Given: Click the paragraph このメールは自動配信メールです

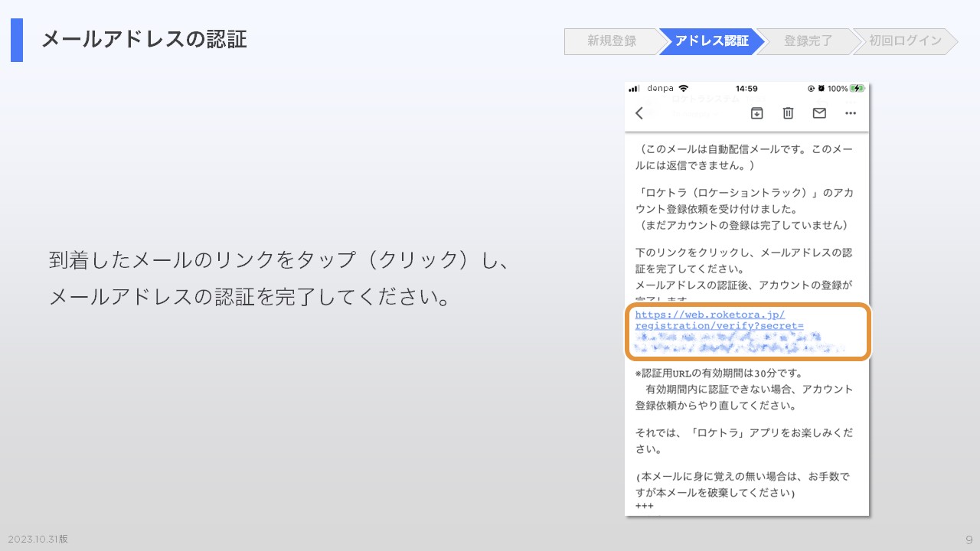Looking at the screenshot, I should (x=743, y=156).
